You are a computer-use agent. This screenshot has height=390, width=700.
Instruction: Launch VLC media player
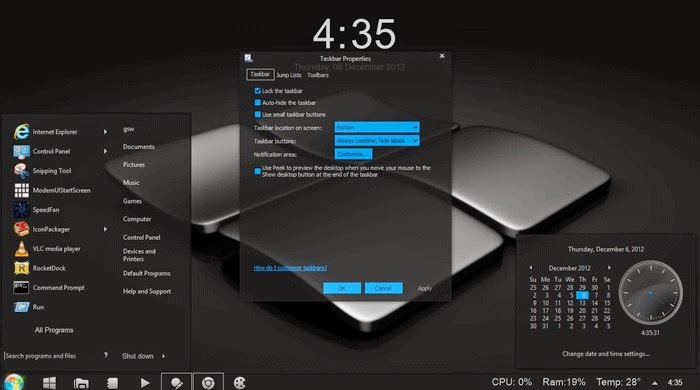tap(47, 249)
